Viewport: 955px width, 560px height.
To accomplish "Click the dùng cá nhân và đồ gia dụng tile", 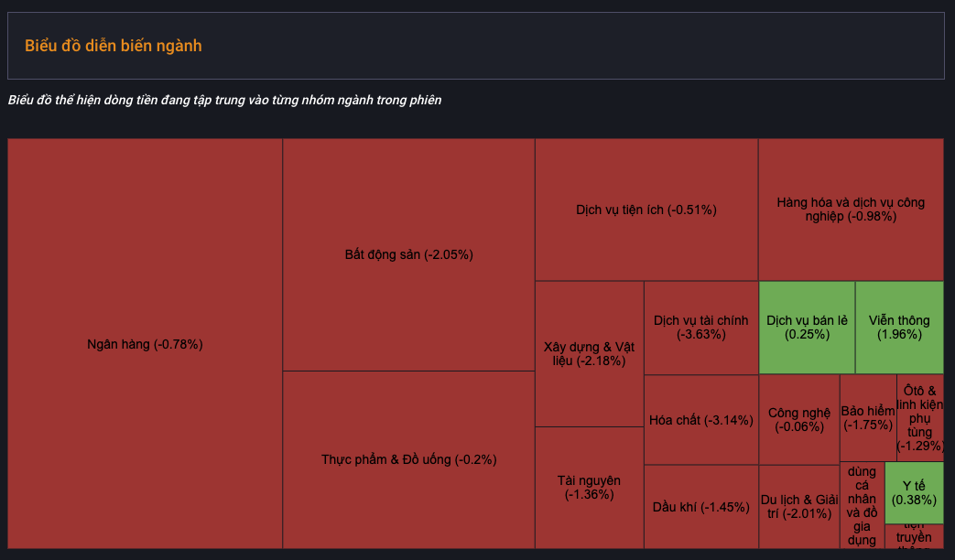I will click(862, 506).
